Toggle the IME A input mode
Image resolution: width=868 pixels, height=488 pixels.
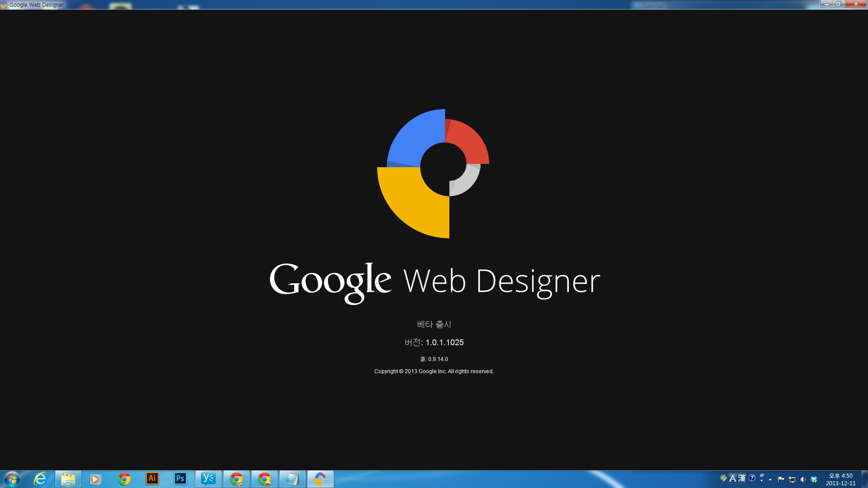[733, 478]
